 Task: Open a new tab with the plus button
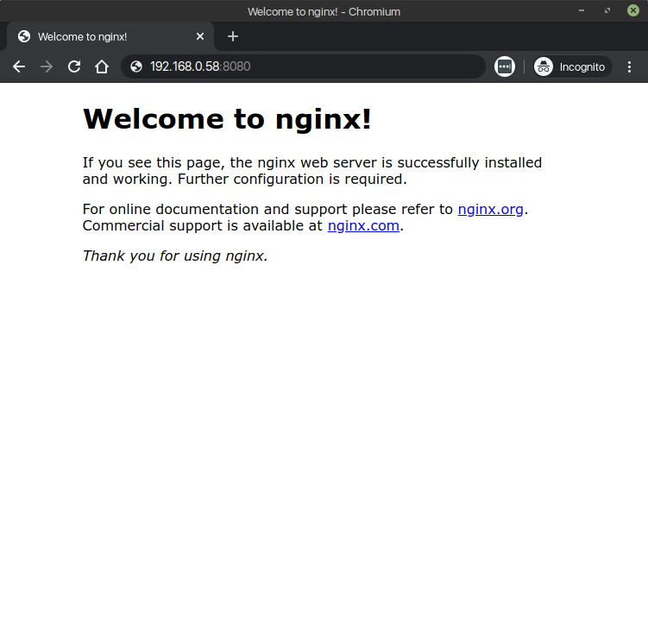point(233,36)
